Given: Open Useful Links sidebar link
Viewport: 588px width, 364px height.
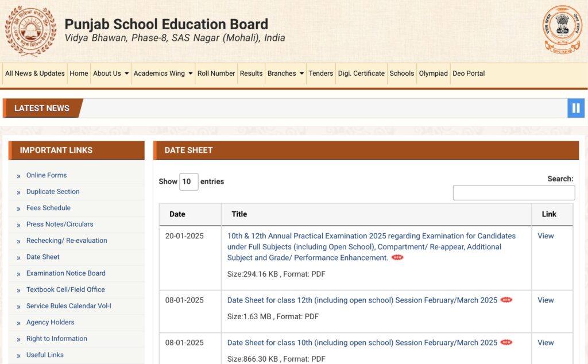Looking at the screenshot, I should tap(45, 355).
